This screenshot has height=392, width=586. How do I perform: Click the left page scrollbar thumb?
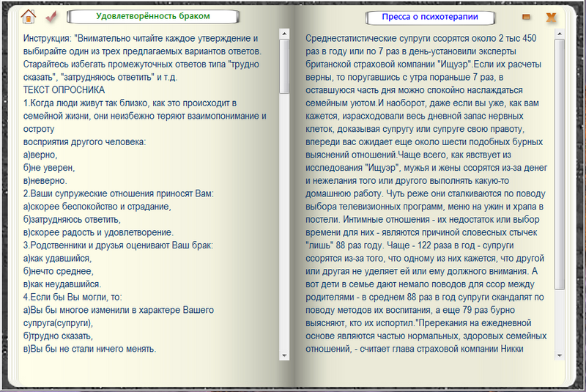[284, 67]
